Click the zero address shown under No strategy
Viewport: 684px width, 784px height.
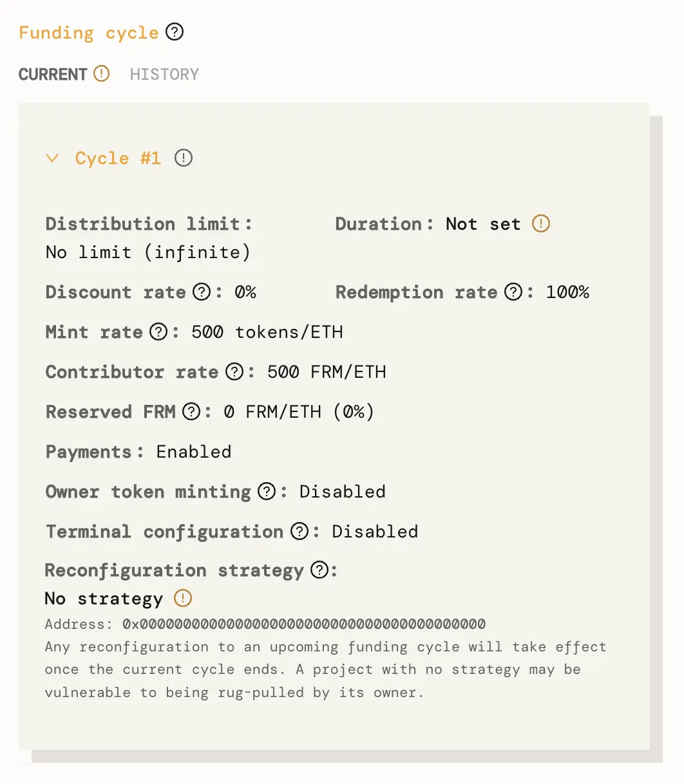coord(303,624)
